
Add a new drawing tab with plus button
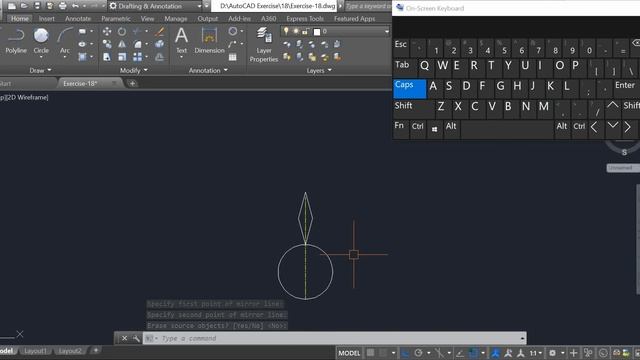pyautogui.click(x=132, y=83)
